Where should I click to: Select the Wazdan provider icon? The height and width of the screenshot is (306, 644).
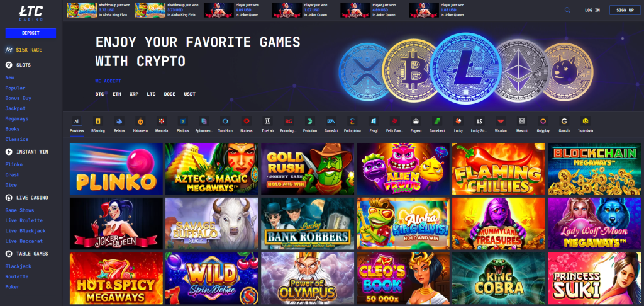(500, 122)
